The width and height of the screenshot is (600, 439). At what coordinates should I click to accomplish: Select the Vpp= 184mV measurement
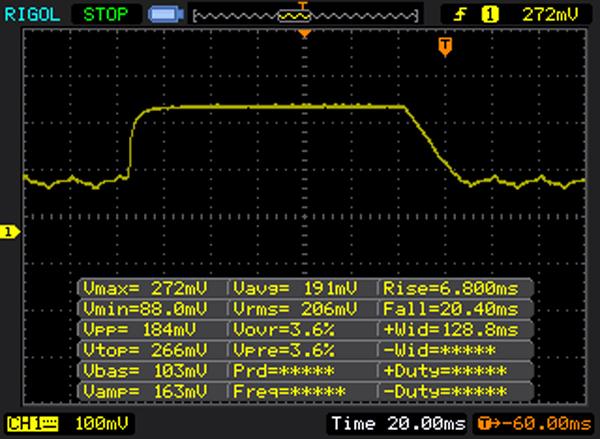152,330
